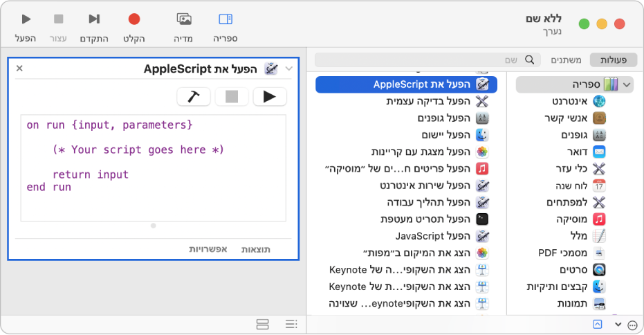
Task: Open the ellipsis options menu at bottom right
Action: click(632, 325)
